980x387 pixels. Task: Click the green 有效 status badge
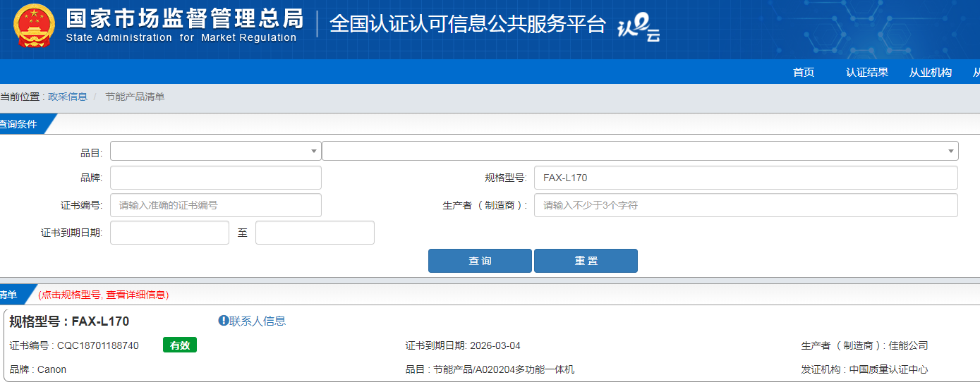180,345
